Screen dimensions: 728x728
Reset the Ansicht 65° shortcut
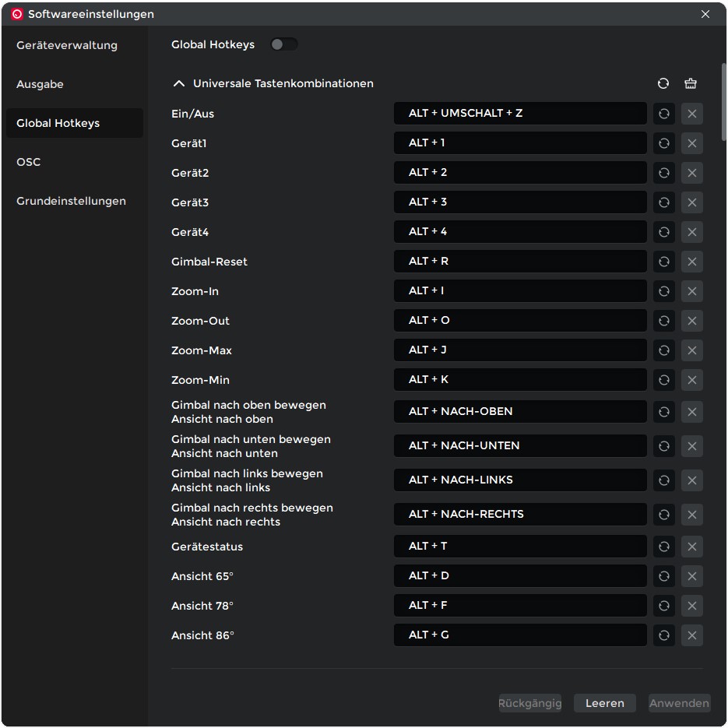click(663, 576)
